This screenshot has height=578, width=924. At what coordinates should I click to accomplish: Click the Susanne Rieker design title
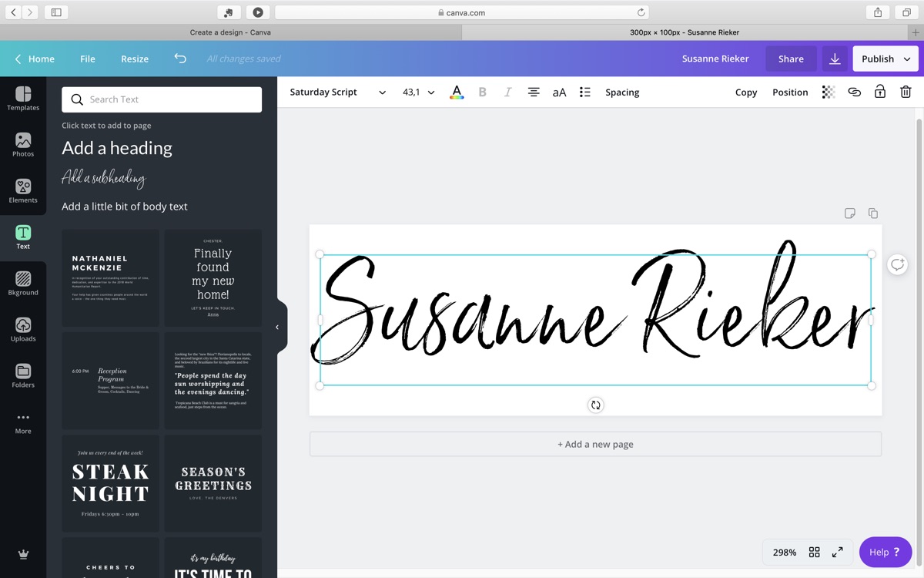715,59
